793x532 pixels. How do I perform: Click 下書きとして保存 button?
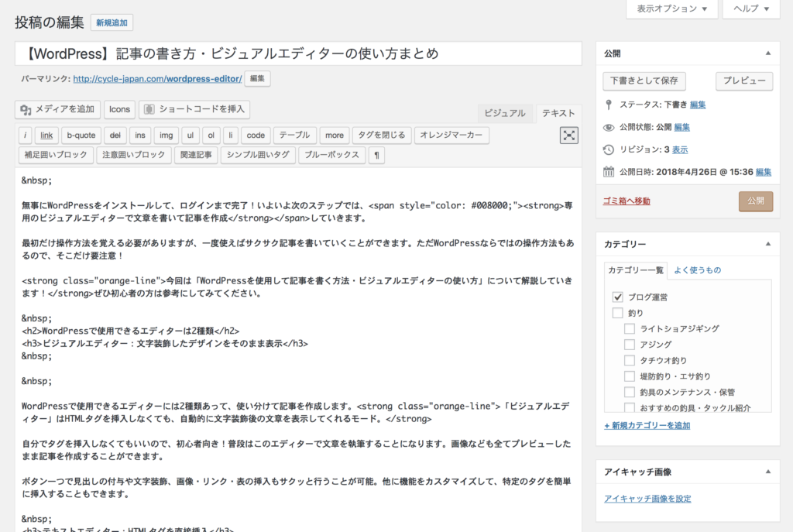644,81
